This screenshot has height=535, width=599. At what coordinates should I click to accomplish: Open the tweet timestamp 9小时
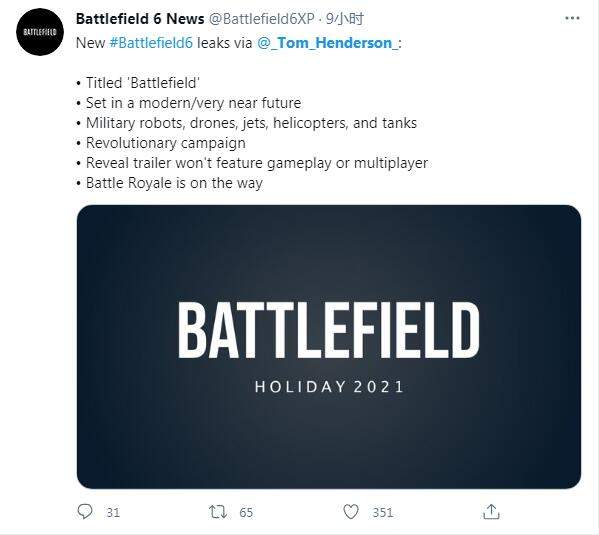click(x=345, y=19)
